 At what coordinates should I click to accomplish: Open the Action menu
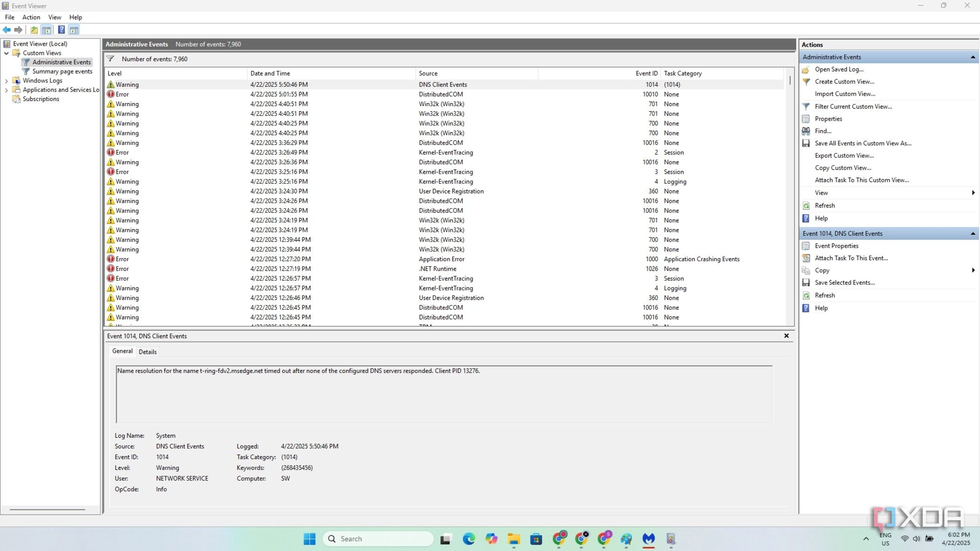(x=31, y=17)
